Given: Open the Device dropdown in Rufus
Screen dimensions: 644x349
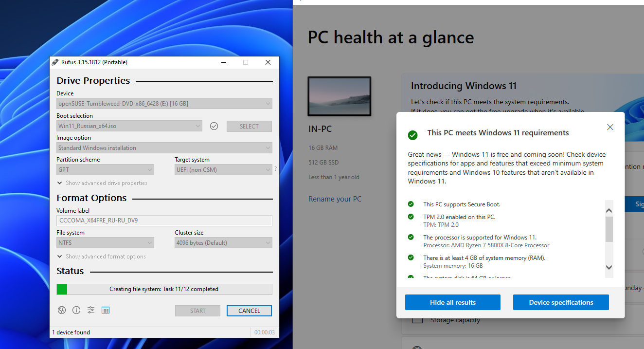Looking at the screenshot, I should point(164,104).
